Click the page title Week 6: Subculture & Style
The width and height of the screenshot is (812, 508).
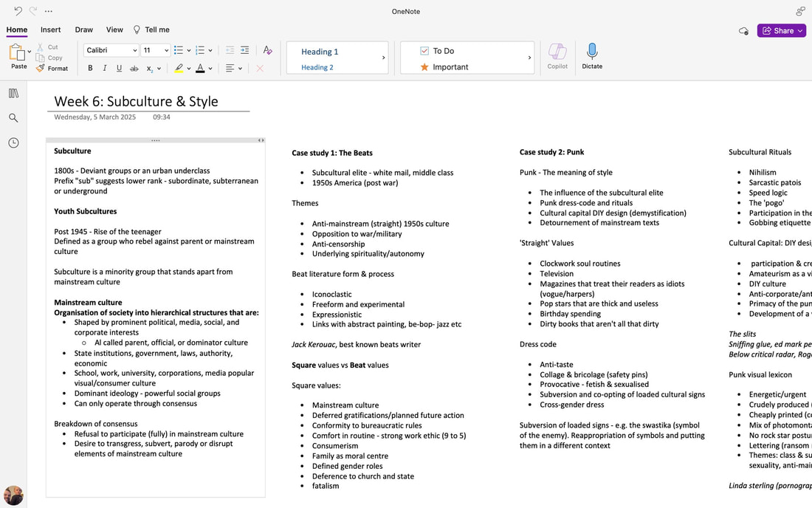(x=137, y=101)
